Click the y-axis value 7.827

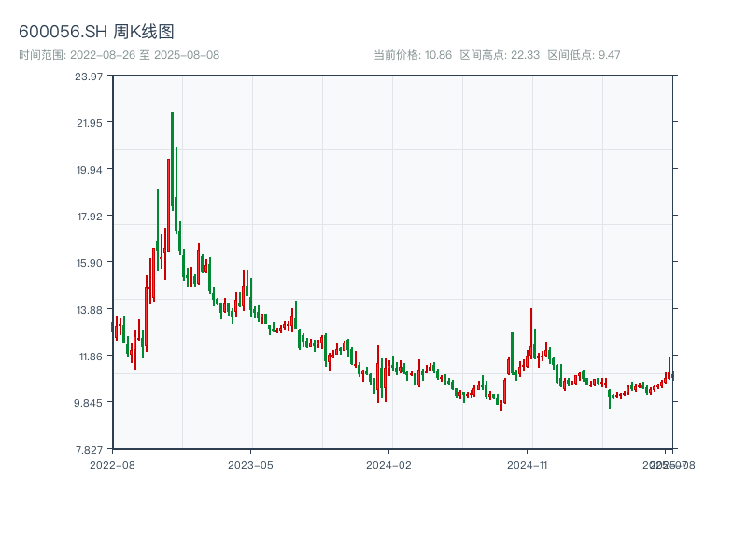tap(89, 450)
